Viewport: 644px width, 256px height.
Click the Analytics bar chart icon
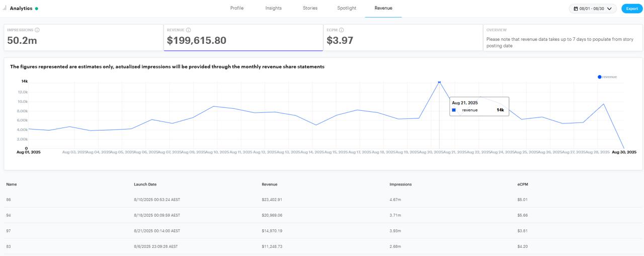point(5,8)
